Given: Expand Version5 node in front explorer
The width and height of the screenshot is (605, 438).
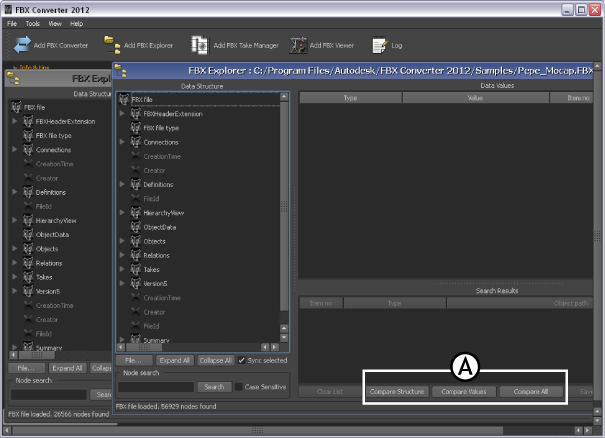Looking at the screenshot, I should [x=122, y=283].
